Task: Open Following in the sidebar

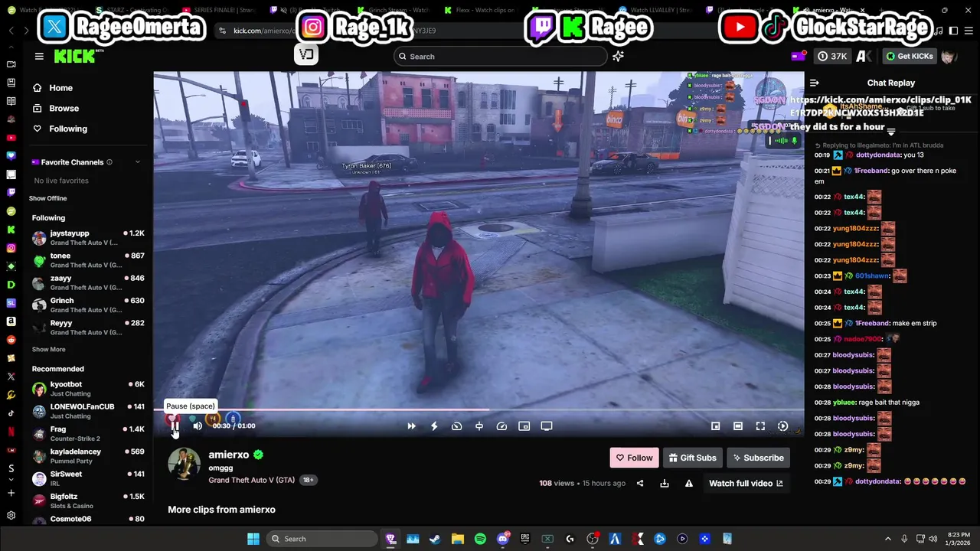Action: 60,129
